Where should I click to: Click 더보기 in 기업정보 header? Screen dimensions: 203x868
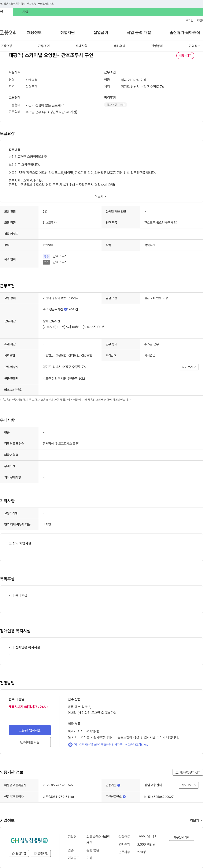click(196, 820)
